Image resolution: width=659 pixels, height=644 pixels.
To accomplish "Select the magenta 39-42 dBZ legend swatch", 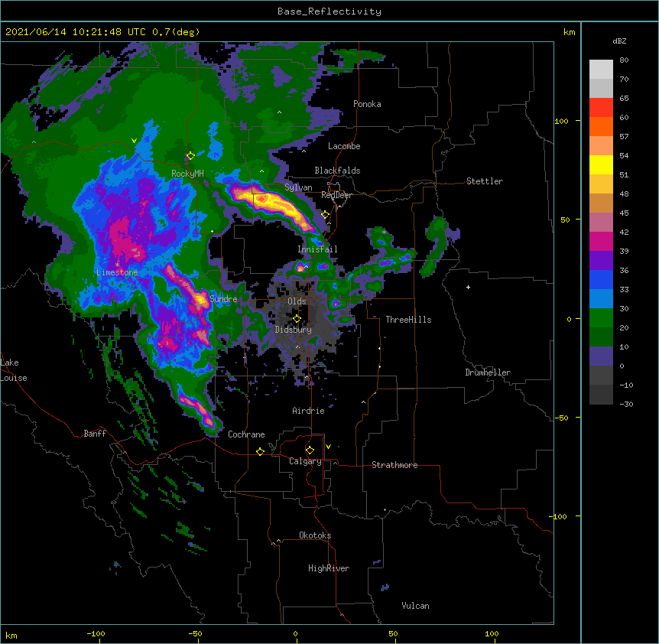I will point(601,241).
